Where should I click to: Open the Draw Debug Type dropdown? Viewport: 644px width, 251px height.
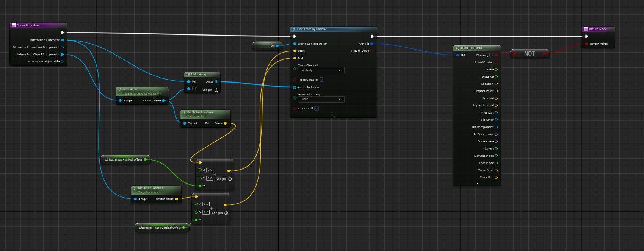321,99
